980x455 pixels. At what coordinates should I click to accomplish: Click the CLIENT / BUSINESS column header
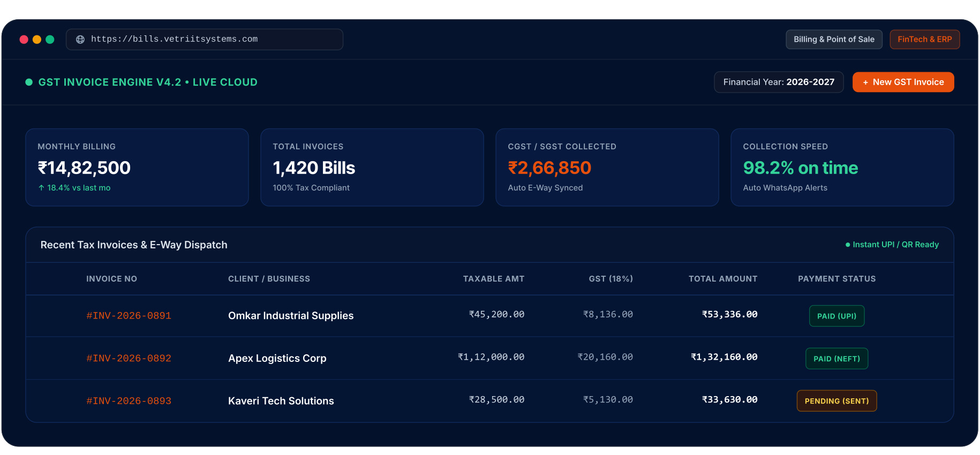tap(269, 279)
